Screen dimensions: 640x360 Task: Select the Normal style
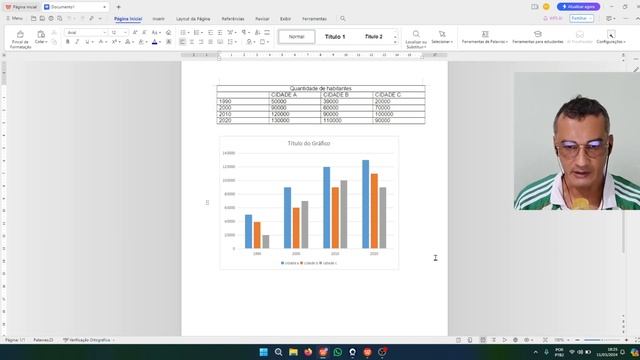(297, 37)
